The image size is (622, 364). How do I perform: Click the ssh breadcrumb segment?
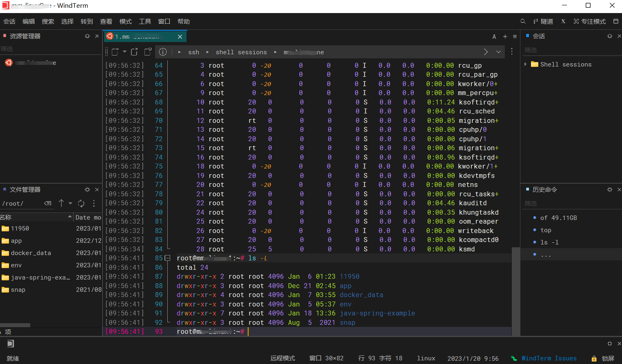tap(194, 52)
